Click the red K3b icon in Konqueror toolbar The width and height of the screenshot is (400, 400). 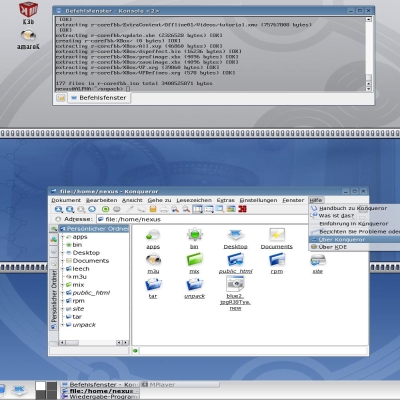[x=242, y=209]
